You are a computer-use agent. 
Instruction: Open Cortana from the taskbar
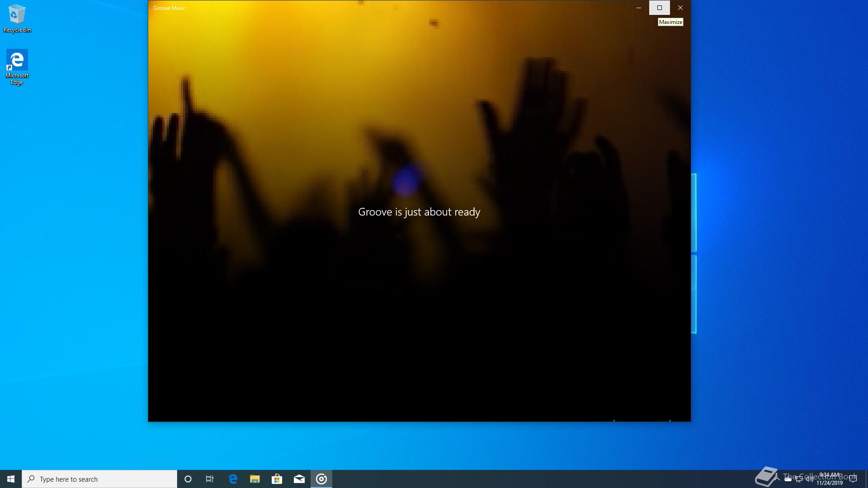188,479
